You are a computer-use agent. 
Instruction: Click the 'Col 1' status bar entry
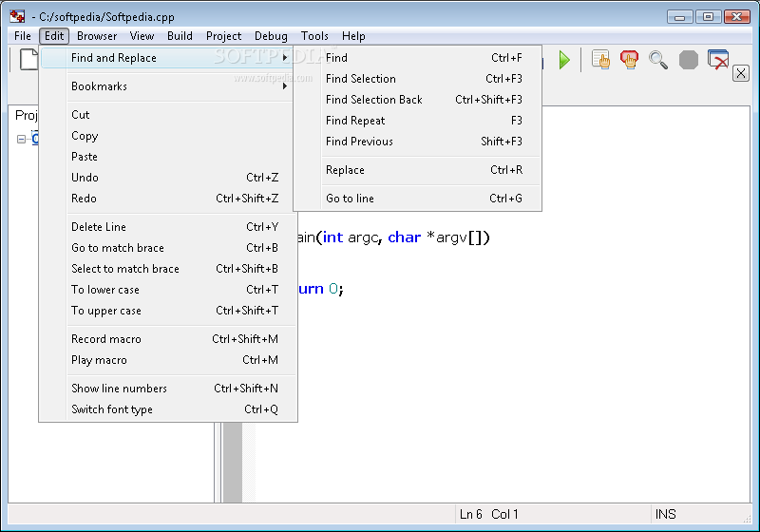coord(504,514)
